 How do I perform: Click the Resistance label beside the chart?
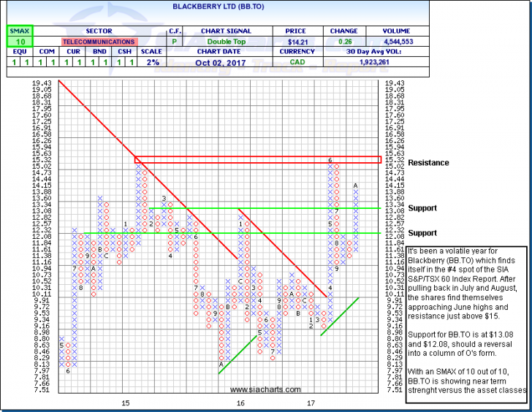coord(429,163)
